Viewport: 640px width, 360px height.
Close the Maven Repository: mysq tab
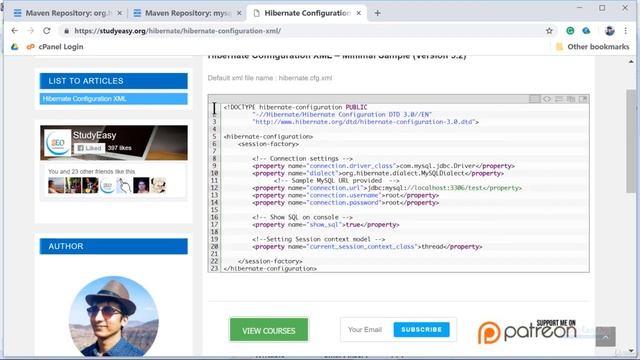239,13
